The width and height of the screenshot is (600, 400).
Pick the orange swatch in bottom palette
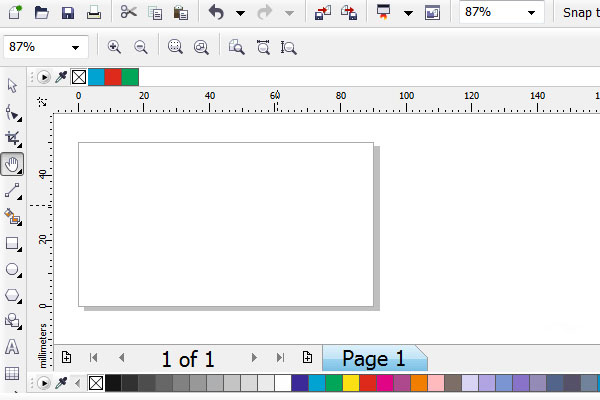pyautogui.click(x=419, y=383)
